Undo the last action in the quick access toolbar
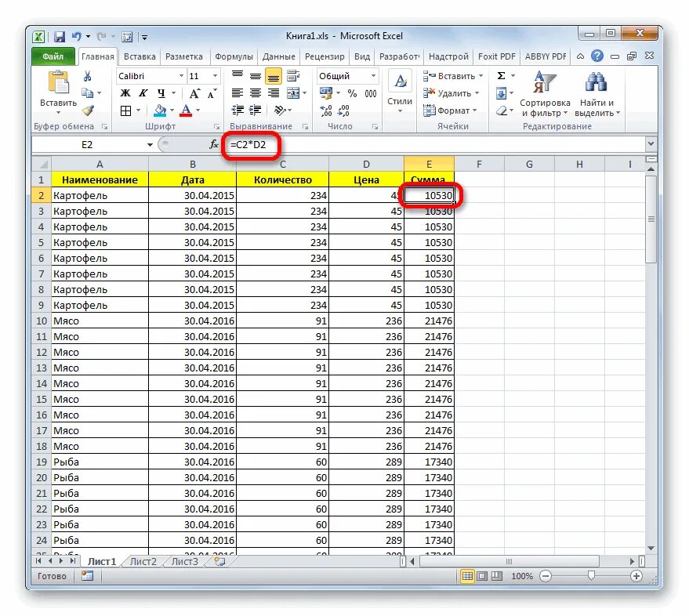The width and height of the screenshot is (689, 616). click(77, 37)
